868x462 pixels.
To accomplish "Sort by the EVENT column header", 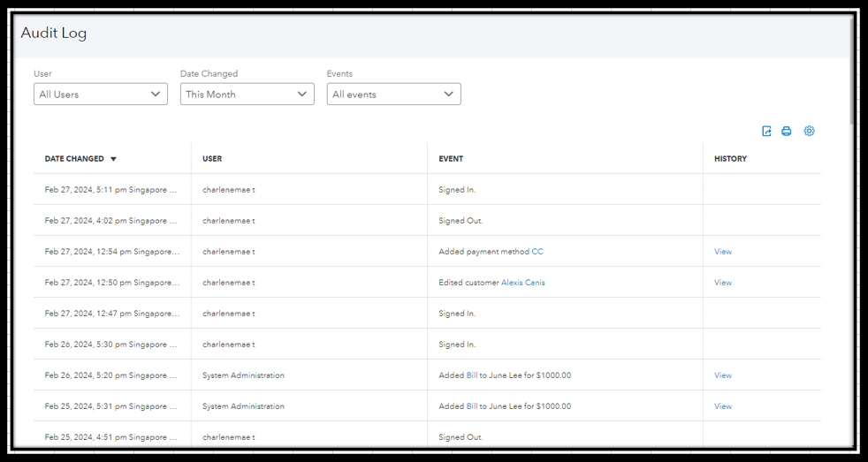I will 451,159.
